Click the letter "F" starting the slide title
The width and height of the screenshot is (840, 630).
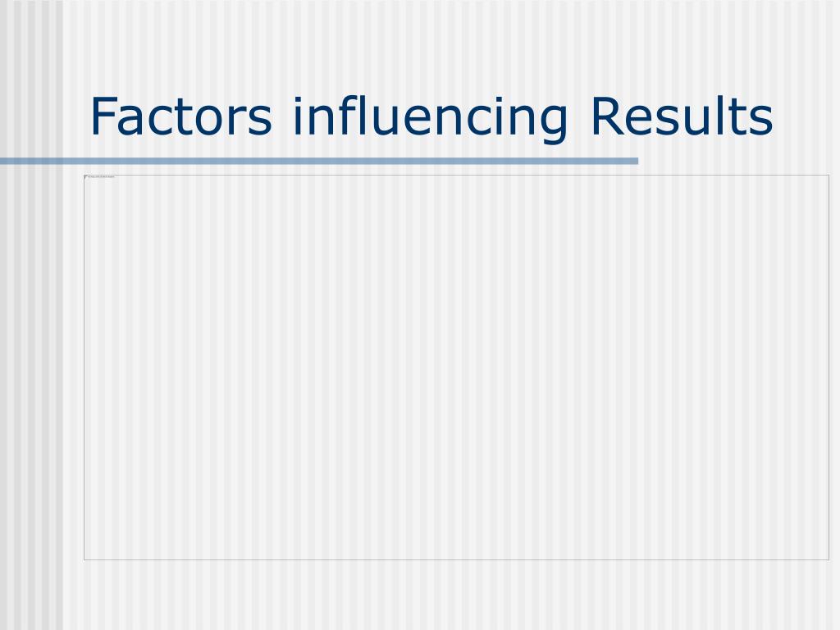pyautogui.click(x=102, y=116)
